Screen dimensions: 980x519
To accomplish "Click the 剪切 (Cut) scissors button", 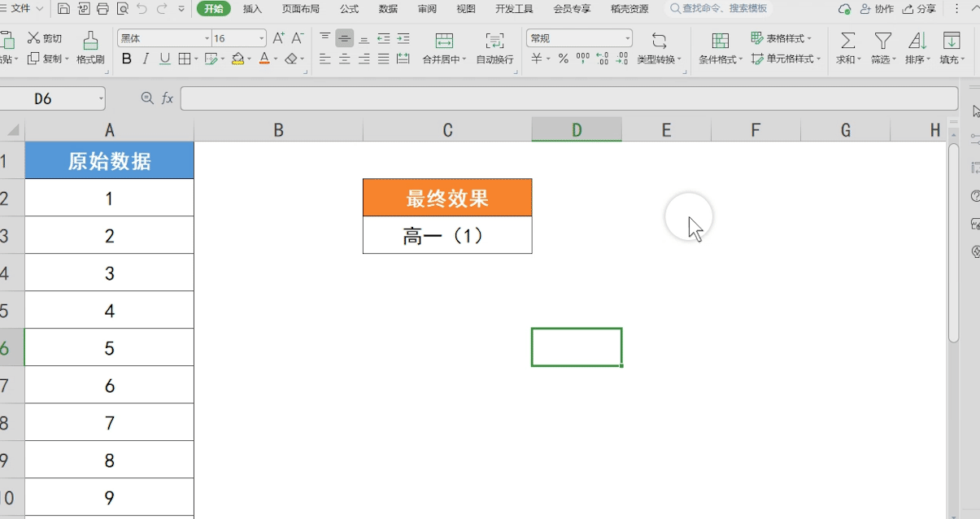I will tap(45, 38).
